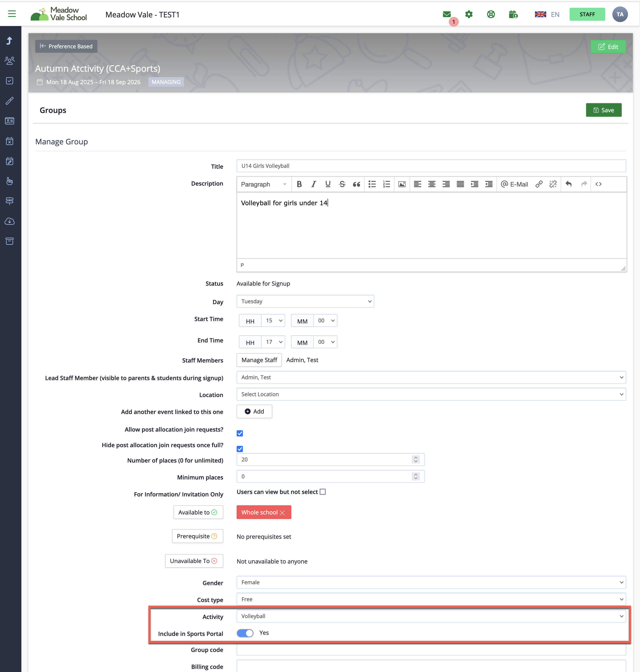Image resolution: width=640 pixels, height=672 pixels.
Task: Open the hamburger navigation menu
Action: [12, 14]
